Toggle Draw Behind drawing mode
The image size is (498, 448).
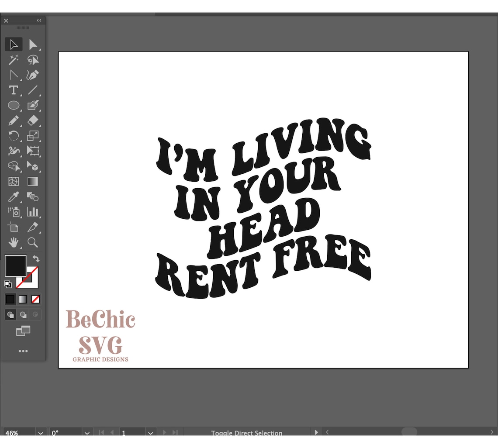(x=23, y=314)
